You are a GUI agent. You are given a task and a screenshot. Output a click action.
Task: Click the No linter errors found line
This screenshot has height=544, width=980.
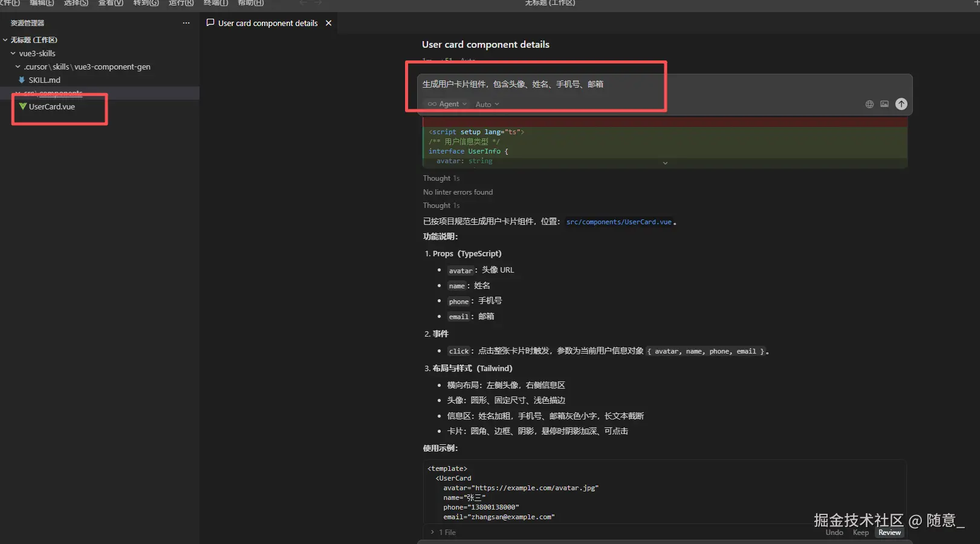458,192
